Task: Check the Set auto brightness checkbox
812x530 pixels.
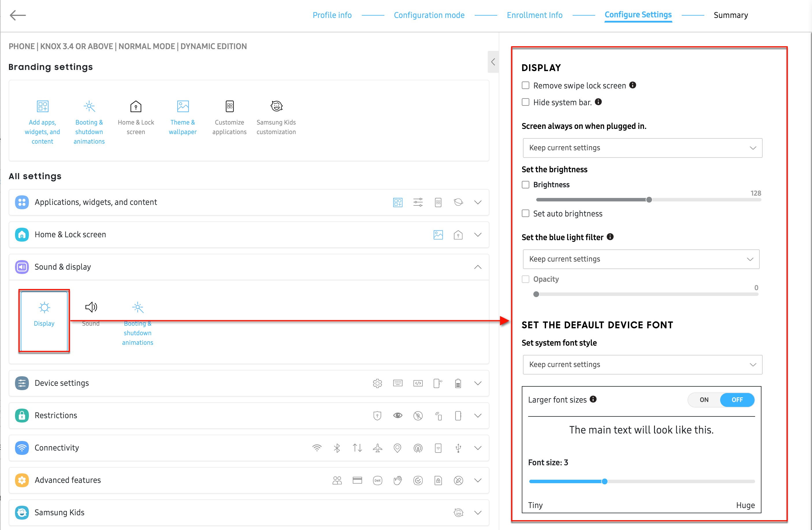Action: tap(526, 214)
